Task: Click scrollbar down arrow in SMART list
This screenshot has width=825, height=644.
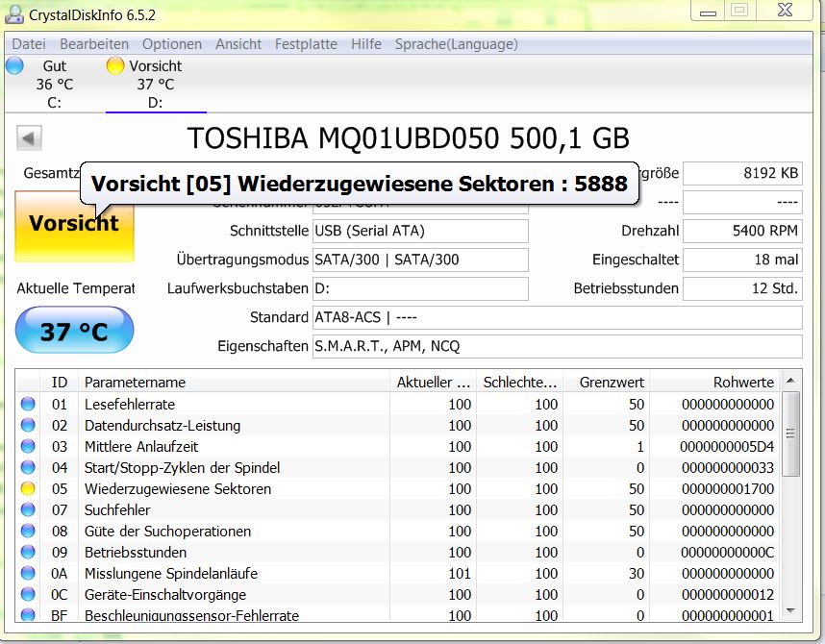Action: tap(790, 611)
